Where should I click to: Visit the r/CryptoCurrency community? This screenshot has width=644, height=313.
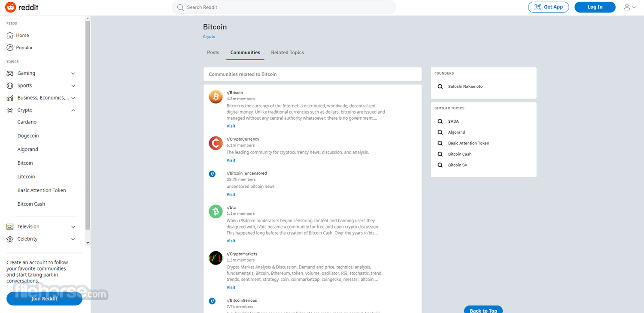coord(231,160)
